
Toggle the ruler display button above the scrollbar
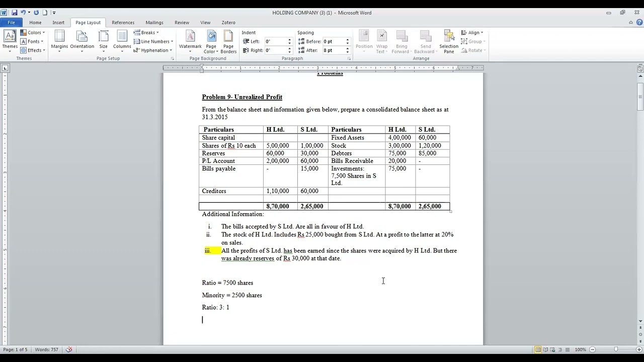[x=640, y=68]
